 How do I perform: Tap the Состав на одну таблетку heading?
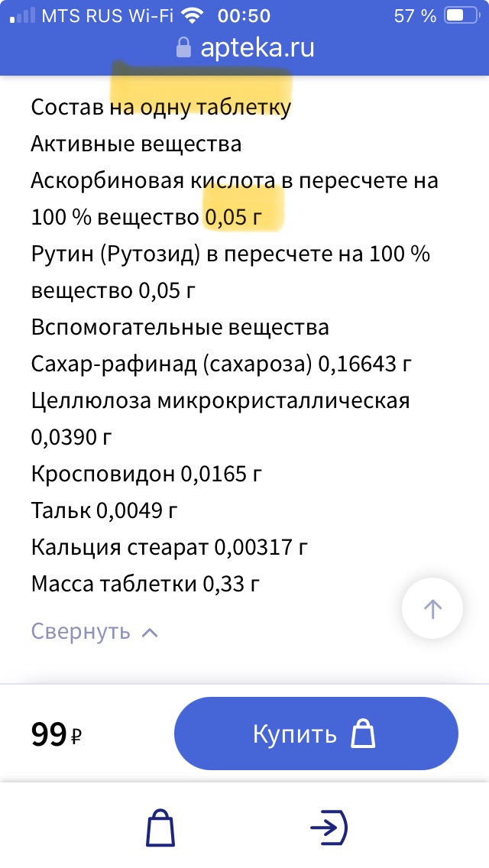point(160,107)
